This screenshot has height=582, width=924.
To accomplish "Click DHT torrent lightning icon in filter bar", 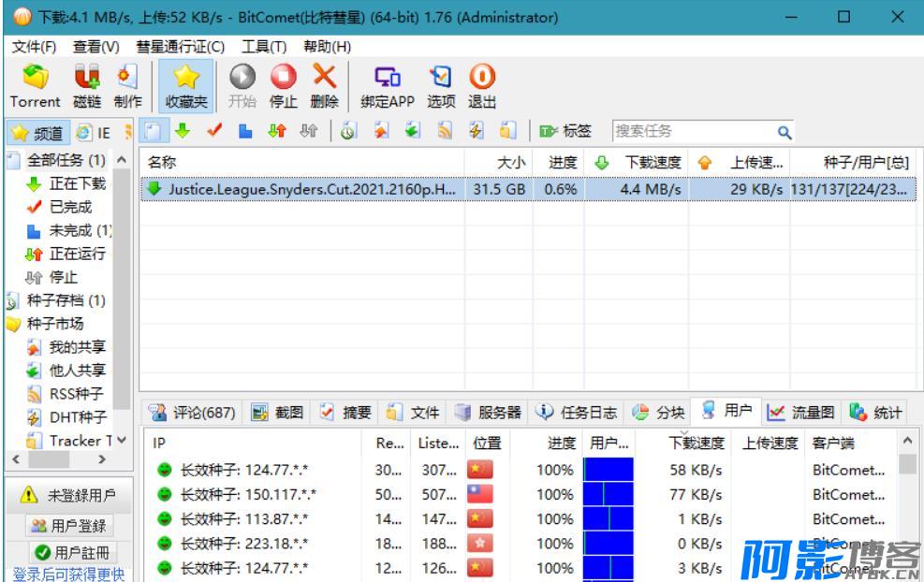I will pyautogui.click(x=476, y=131).
